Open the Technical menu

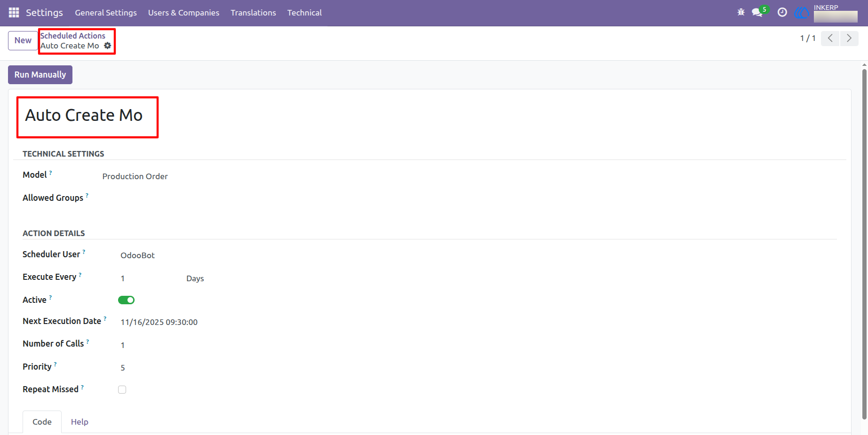click(x=304, y=13)
